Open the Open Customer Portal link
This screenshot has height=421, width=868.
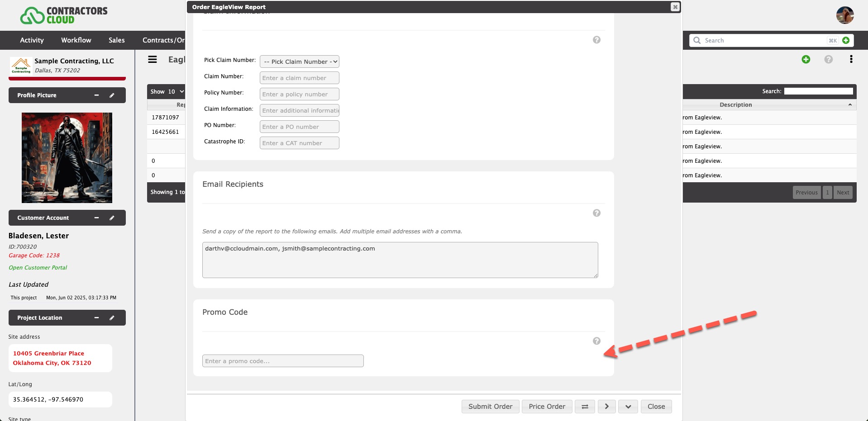(x=38, y=268)
